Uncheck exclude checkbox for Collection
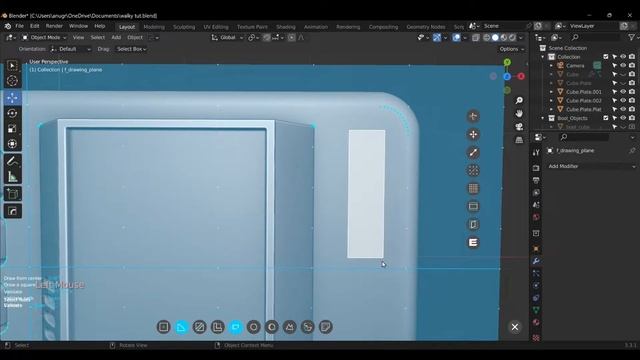 (606, 57)
